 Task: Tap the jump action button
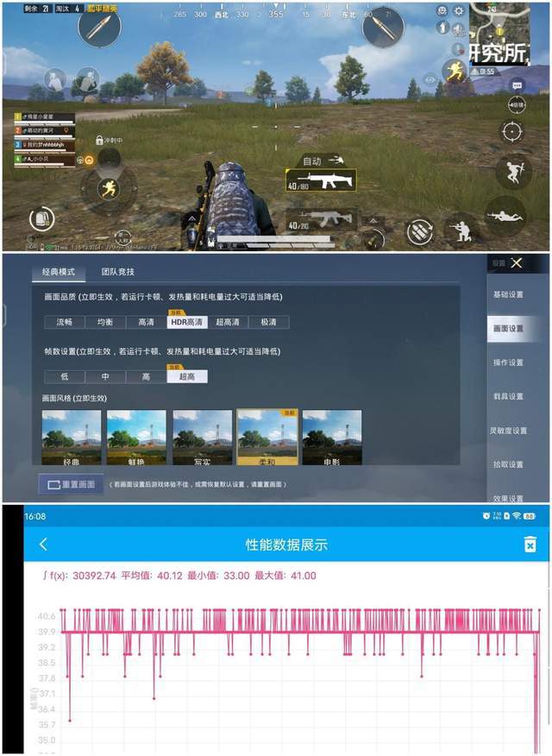pyautogui.click(x=513, y=171)
